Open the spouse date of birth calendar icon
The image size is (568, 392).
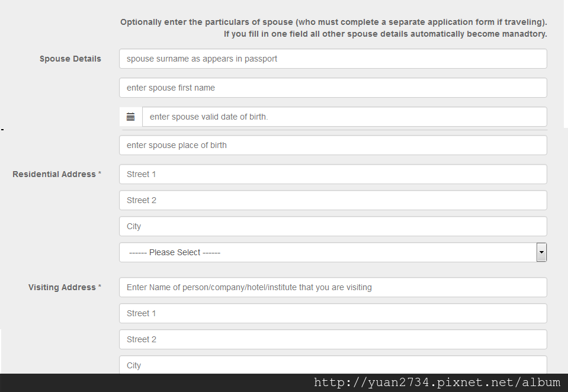[x=131, y=117]
